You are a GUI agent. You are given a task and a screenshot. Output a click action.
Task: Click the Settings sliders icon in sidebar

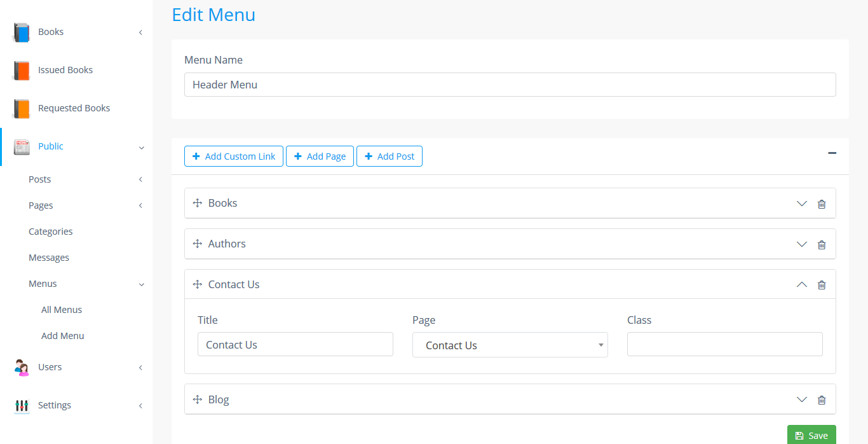click(x=22, y=405)
